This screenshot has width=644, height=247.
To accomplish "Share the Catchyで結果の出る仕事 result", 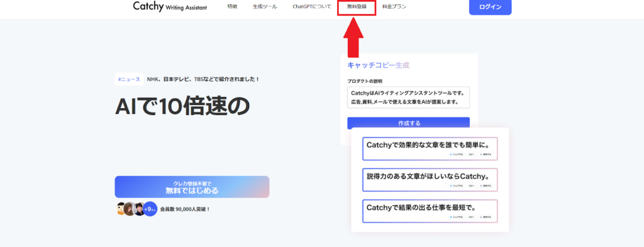I will tap(457, 217).
